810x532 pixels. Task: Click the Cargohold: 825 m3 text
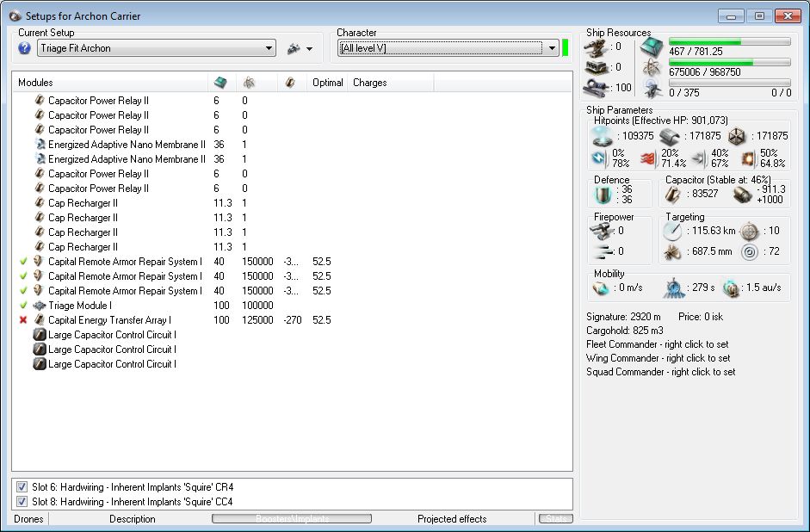(625, 331)
